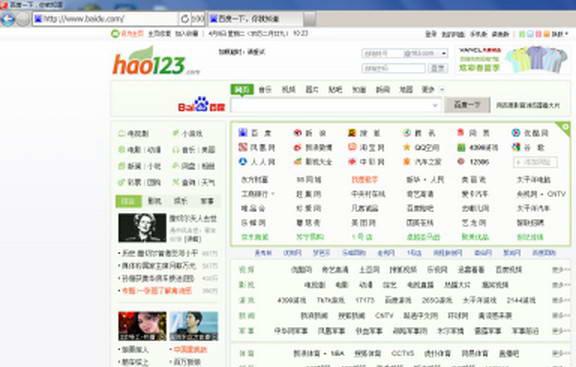576x367 pixels.
Task: Open the 美团网 link
Action: [365, 223]
